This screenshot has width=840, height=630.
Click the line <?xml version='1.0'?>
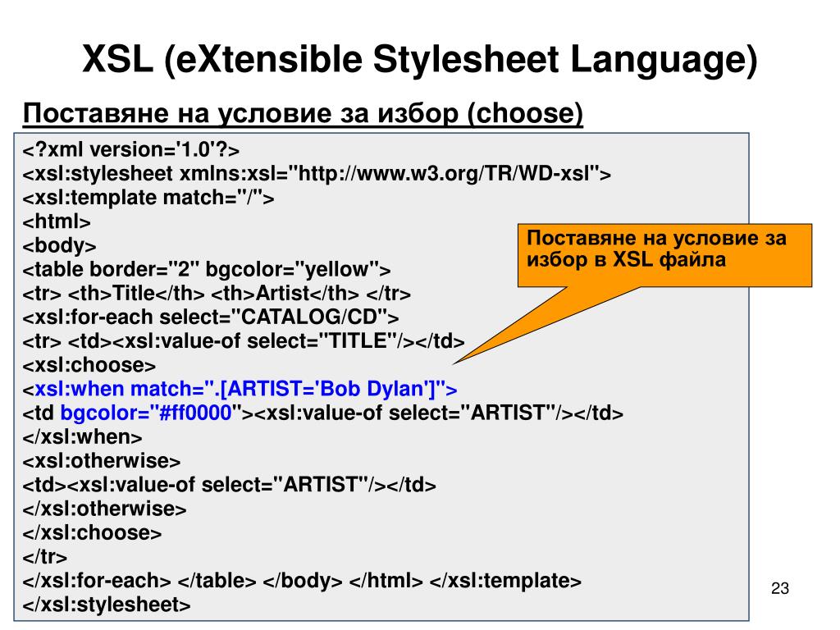[x=130, y=149]
